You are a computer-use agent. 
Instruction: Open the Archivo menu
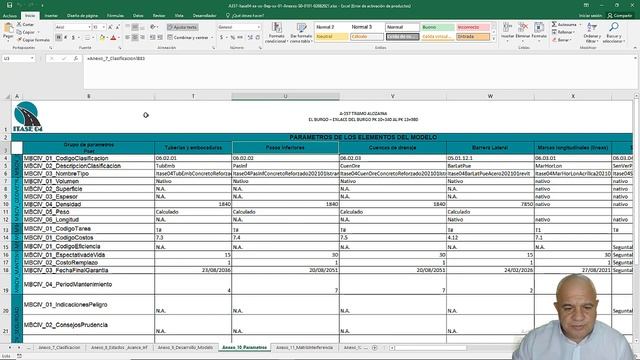[10, 16]
